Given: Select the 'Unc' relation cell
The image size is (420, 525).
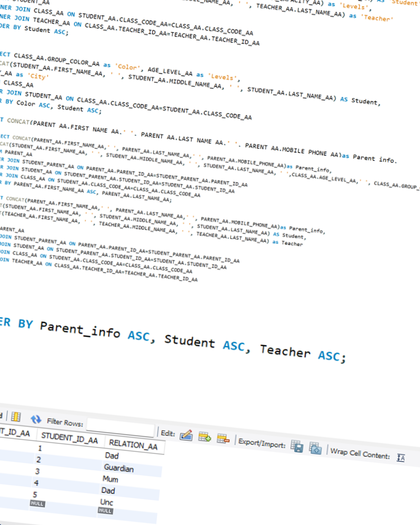Looking at the screenshot, I should click(107, 502).
